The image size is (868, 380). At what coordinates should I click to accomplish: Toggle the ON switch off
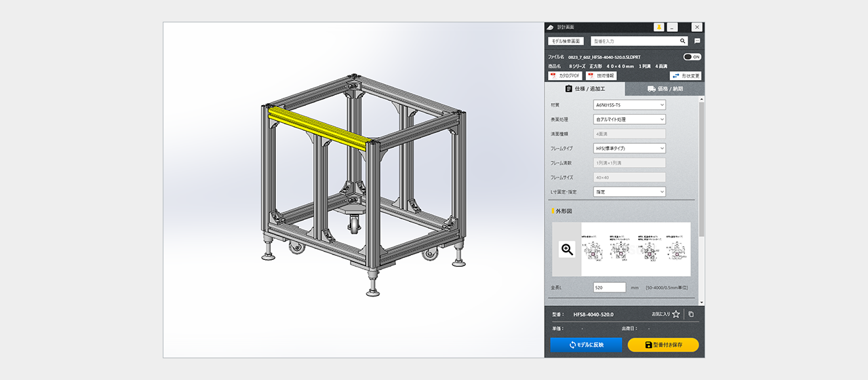(x=692, y=57)
